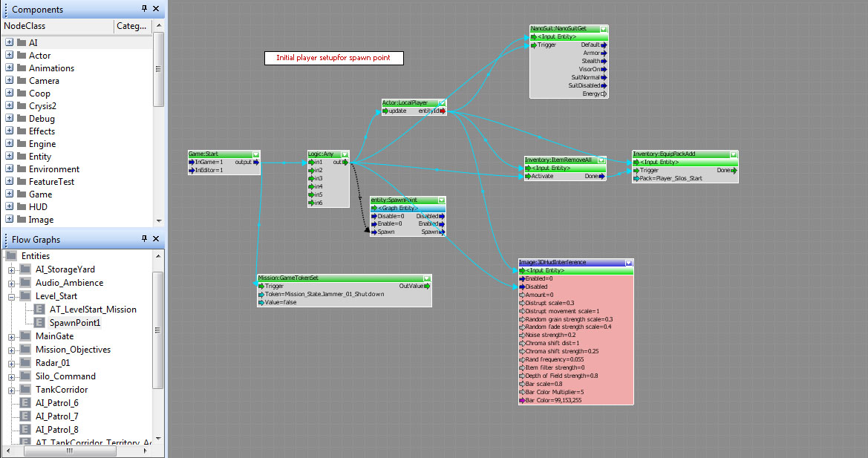Click the Category column header in Components
The height and width of the screenshot is (458, 868).
point(131,27)
